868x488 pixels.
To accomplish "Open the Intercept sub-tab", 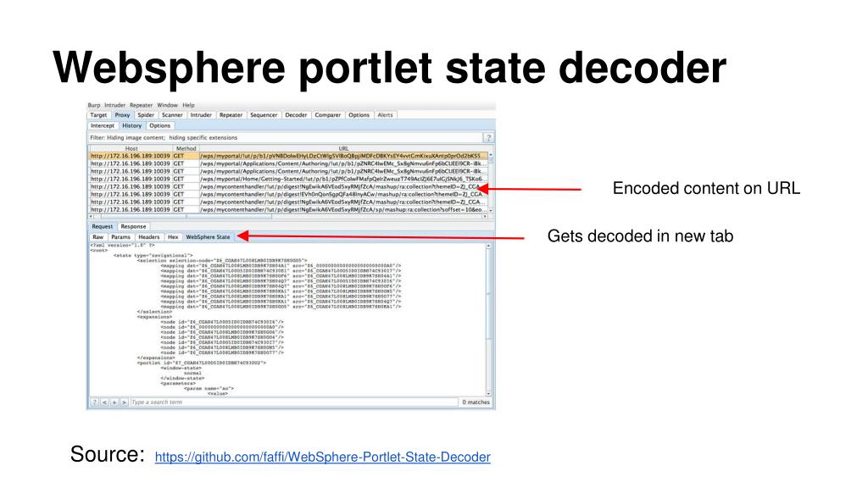I will (x=103, y=125).
